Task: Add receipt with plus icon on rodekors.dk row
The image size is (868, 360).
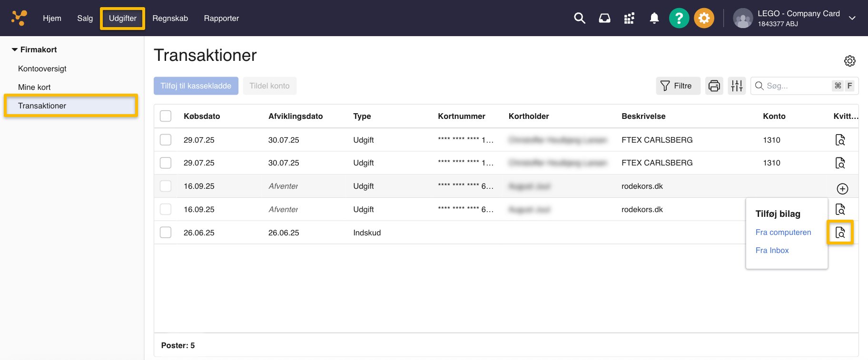Action: coord(842,189)
